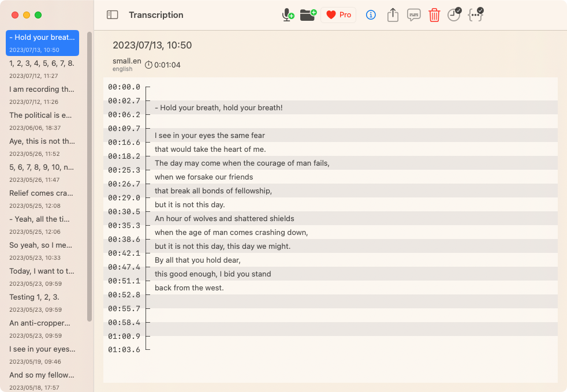The image size is (567, 392).
Task: Select '- Yeah, all the ti...' entry
Action: click(x=42, y=225)
